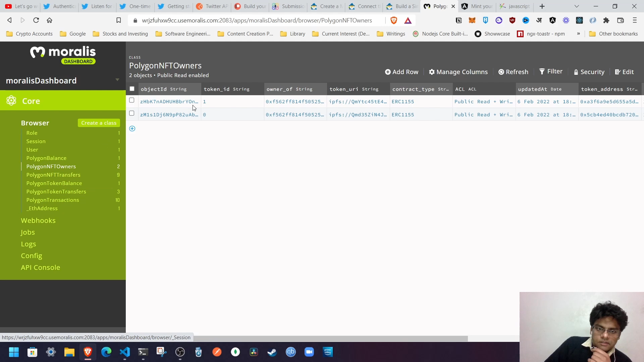Screen dimensions: 644x362
Task: Click the token_address cell 0x5cb4ed40bcdb720
Action: coord(609,115)
